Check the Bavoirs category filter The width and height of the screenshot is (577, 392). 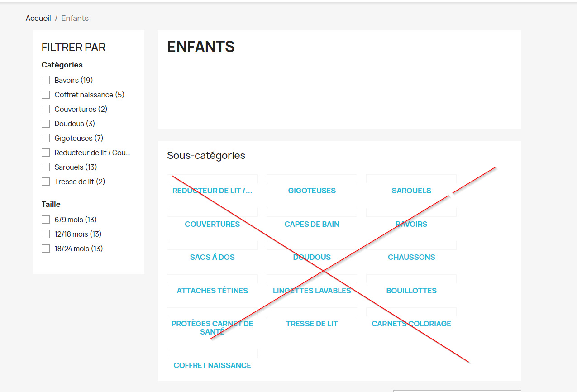46,80
